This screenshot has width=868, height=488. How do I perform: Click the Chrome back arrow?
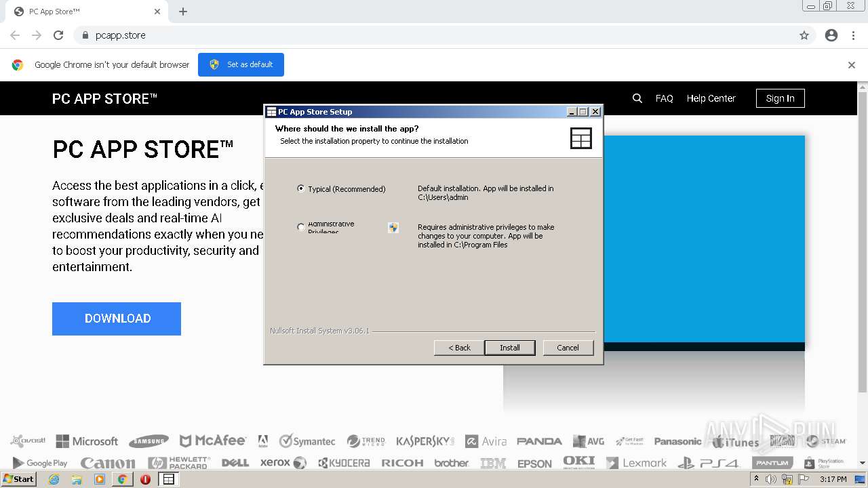click(x=15, y=35)
